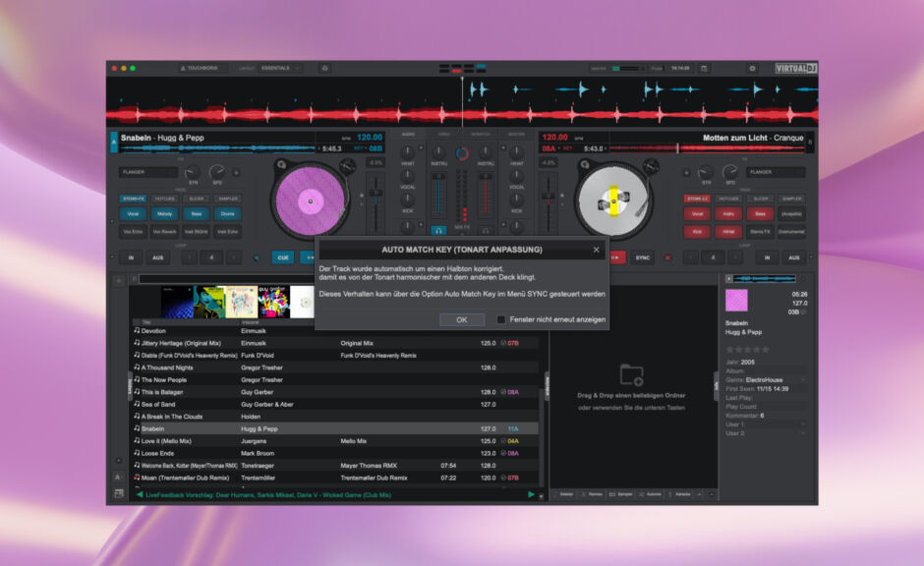Screen dimensions: 924x566
Task: Activate loop IN on the left deck
Action: pos(131,257)
